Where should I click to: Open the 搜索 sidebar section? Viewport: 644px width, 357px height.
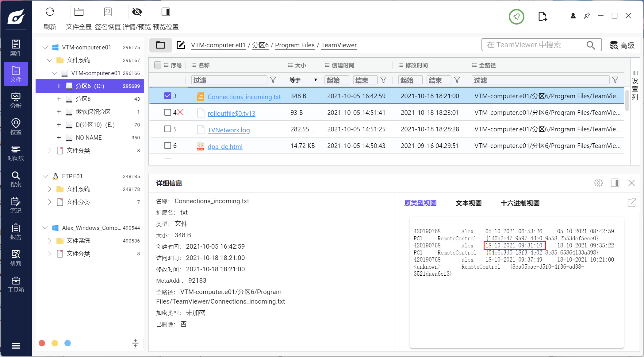coord(16,179)
